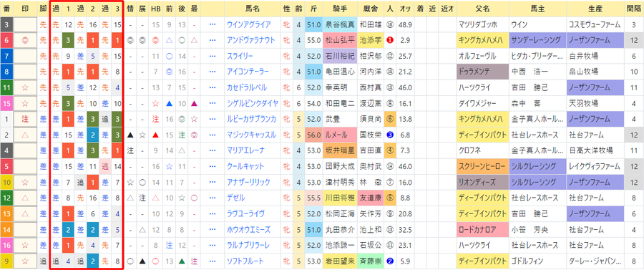The height and width of the screenshot is (270, 644).
Task: Sort by the 斤 weight column header
Action: pos(314,9)
